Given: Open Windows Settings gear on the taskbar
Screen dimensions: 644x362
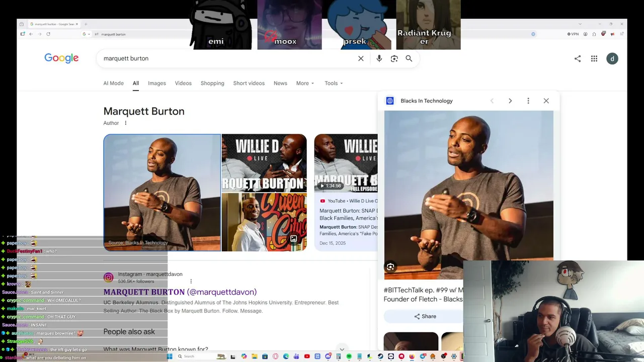Looking at the screenshot, I should click(x=454, y=356).
